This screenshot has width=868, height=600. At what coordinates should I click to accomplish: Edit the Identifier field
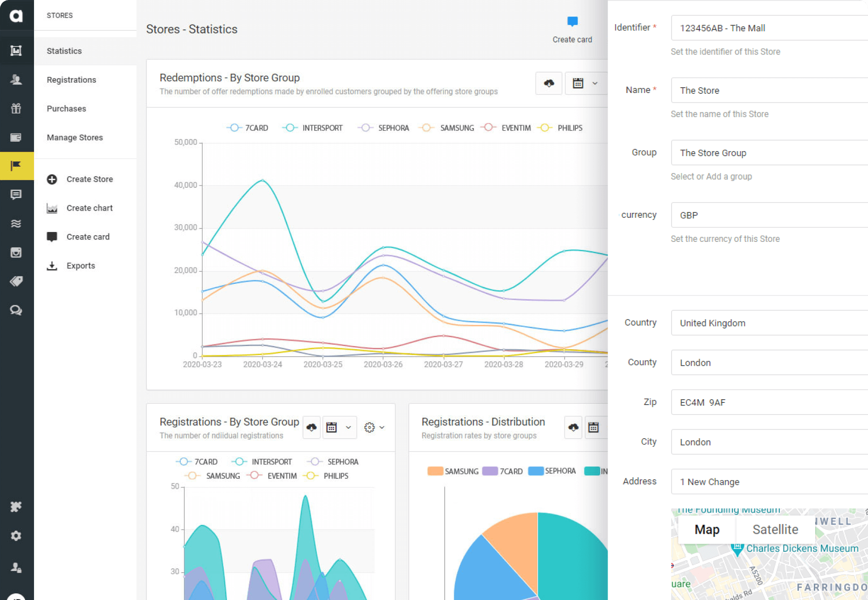tap(770, 28)
